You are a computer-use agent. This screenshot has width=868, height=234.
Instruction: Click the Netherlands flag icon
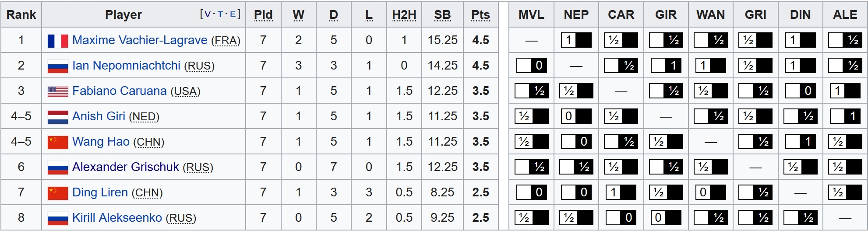[x=57, y=117]
